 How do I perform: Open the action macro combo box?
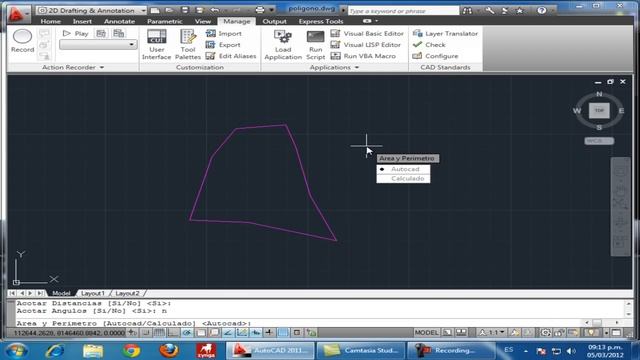[x=98, y=44]
